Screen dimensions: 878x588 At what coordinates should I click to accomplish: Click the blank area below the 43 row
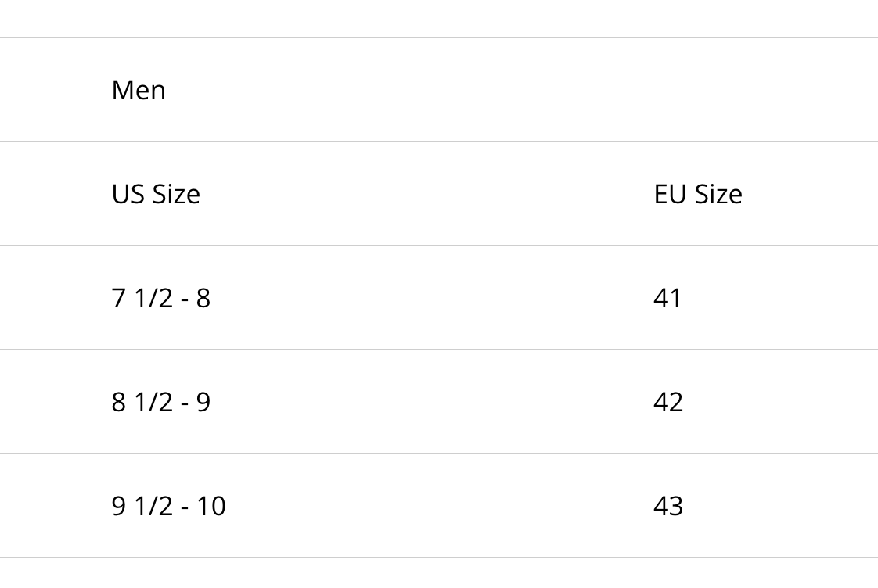[439, 573]
